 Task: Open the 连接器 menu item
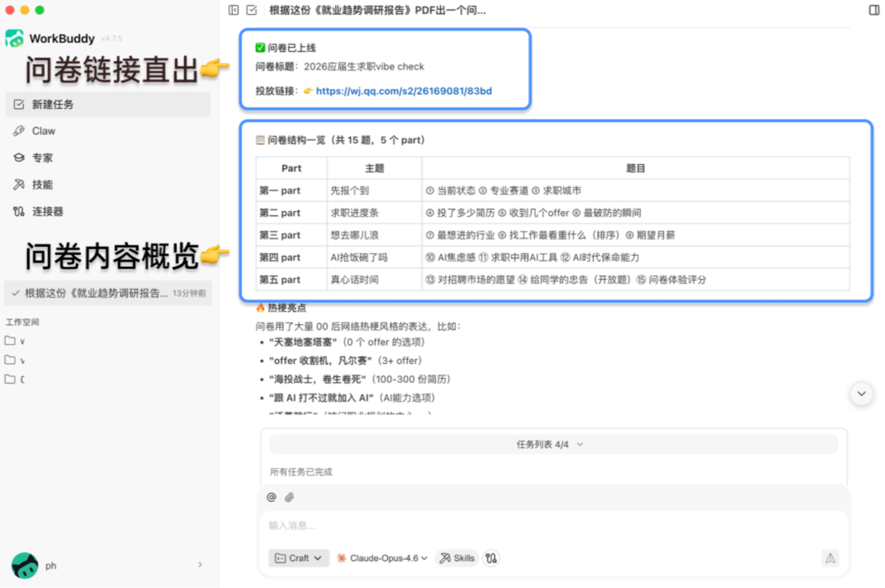108,211
